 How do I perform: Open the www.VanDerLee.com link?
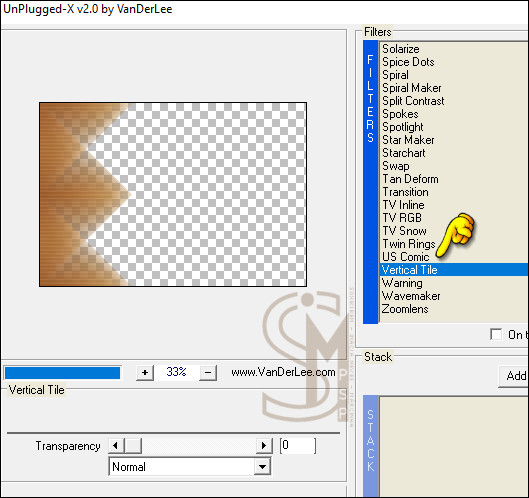[283, 372]
